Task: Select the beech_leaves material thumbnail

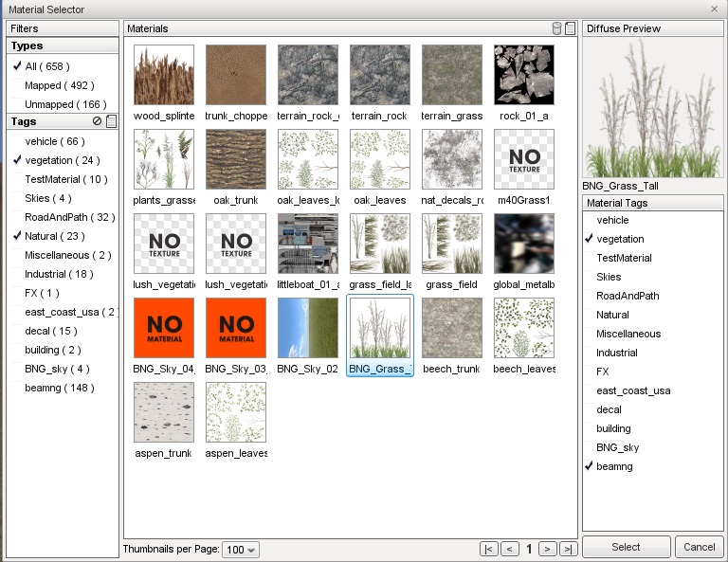Action: [524, 328]
